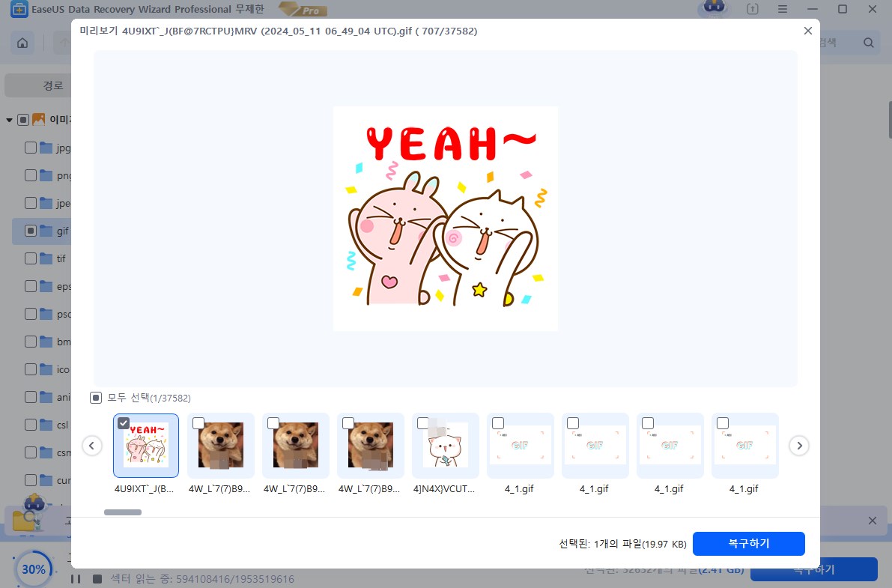The height and width of the screenshot is (588, 892).
Task: Click the 복구하기 button in the main window
Action: click(814, 569)
